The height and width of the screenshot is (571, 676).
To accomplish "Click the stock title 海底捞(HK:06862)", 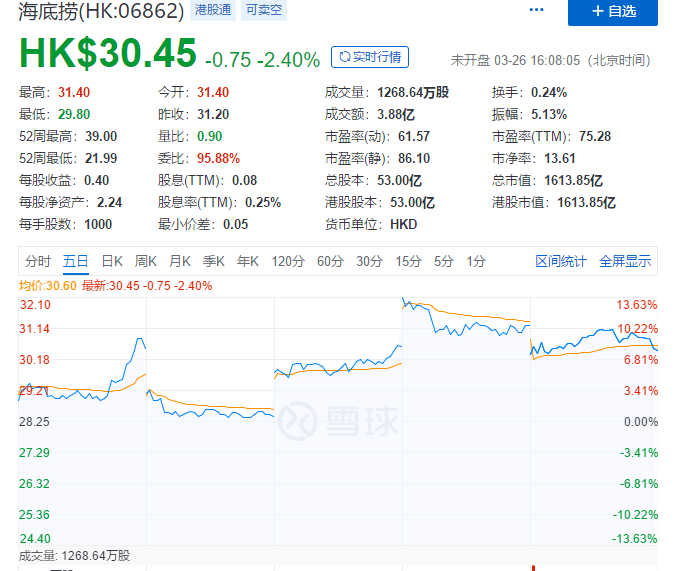I will point(101,11).
